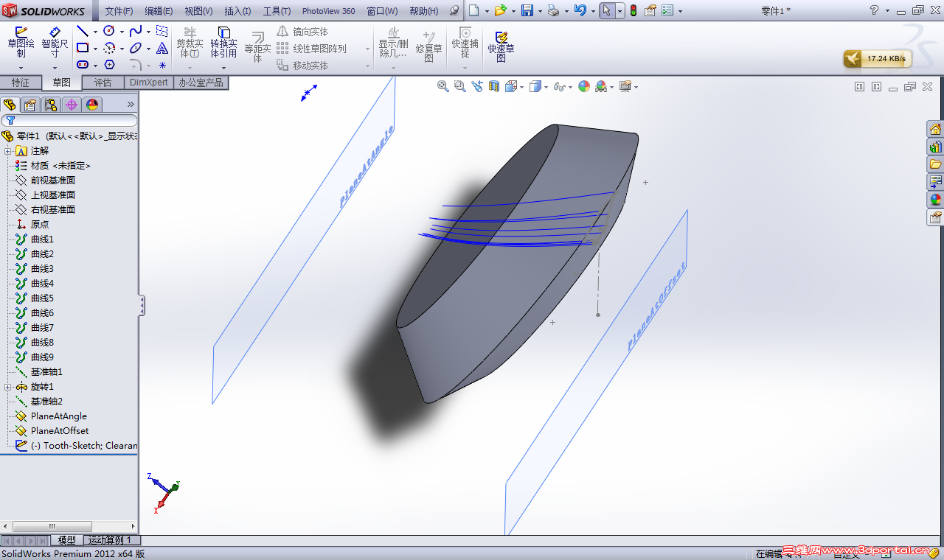Open the Line tool dropdown arrow
The image size is (944, 560).
[x=94, y=32]
